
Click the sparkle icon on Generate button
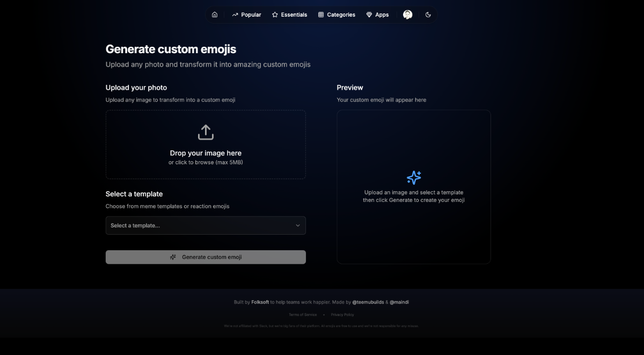pos(173,257)
